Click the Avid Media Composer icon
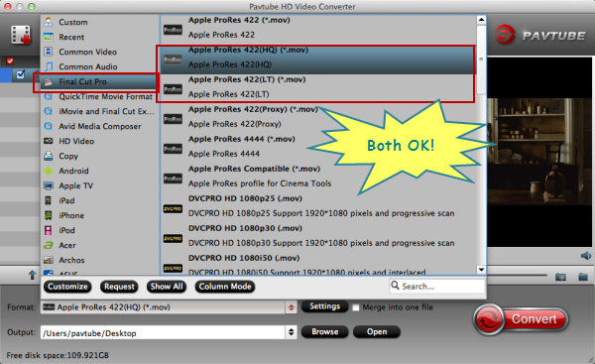 click(49, 126)
